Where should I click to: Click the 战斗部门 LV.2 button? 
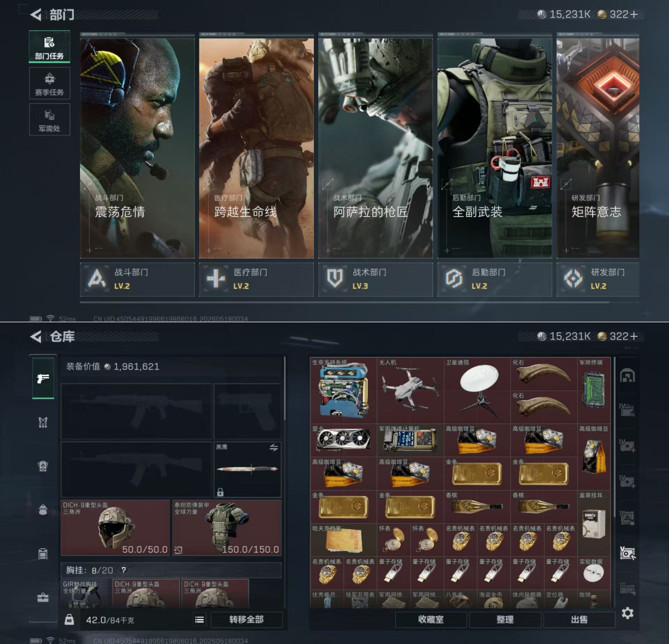[137, 279]
